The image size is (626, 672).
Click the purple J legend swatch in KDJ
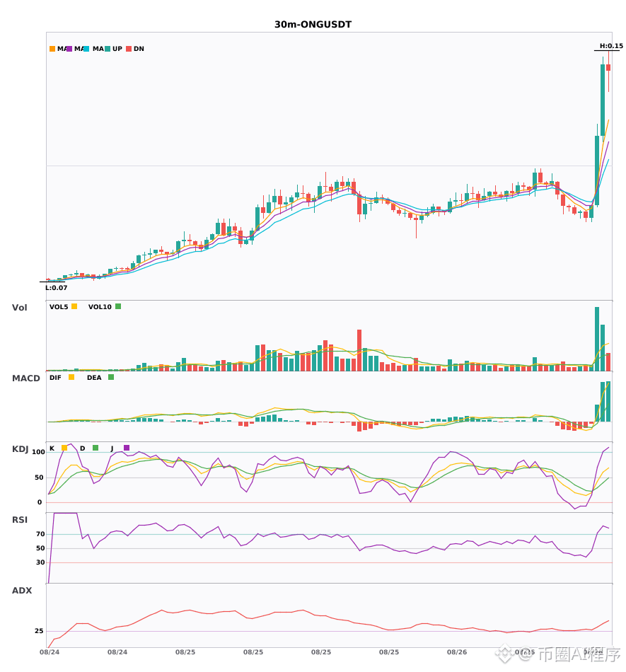pos(127,448)
